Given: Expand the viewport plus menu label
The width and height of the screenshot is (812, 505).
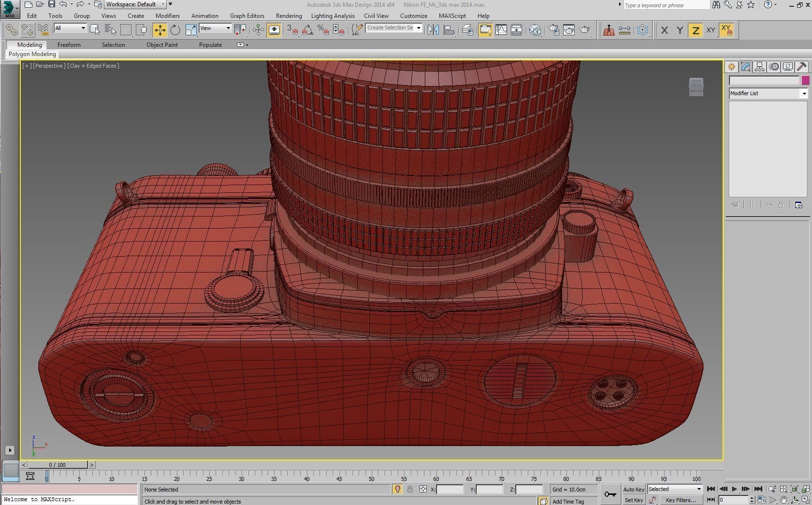Looking at the screenshot, I should (27, 66).
